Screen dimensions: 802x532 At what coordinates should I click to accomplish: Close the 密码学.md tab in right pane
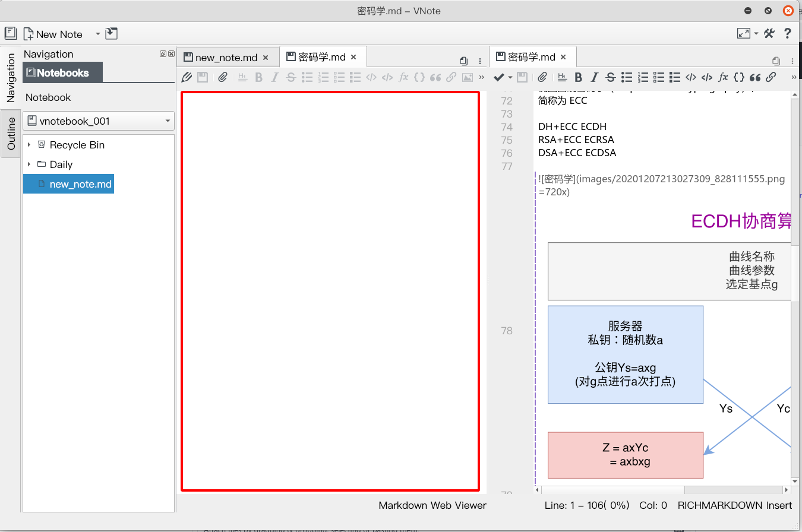(x=563, y=57)
